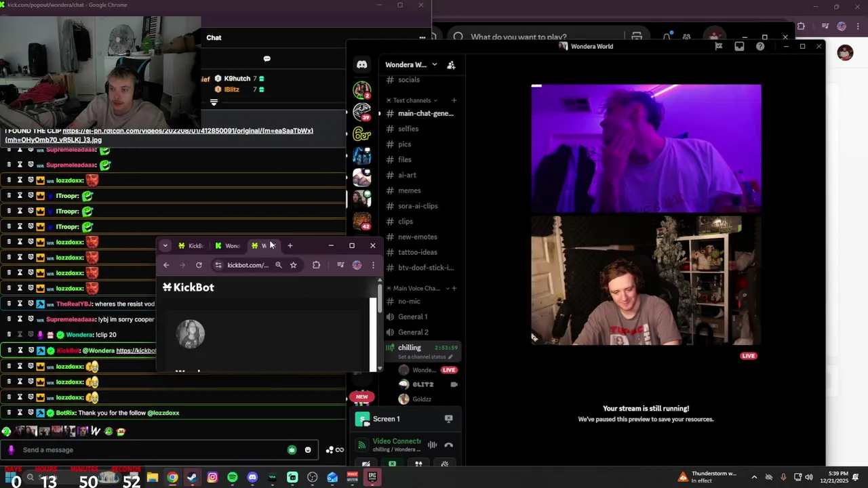Open the rtdcdn clip link in pinned message

coord(159,135)
